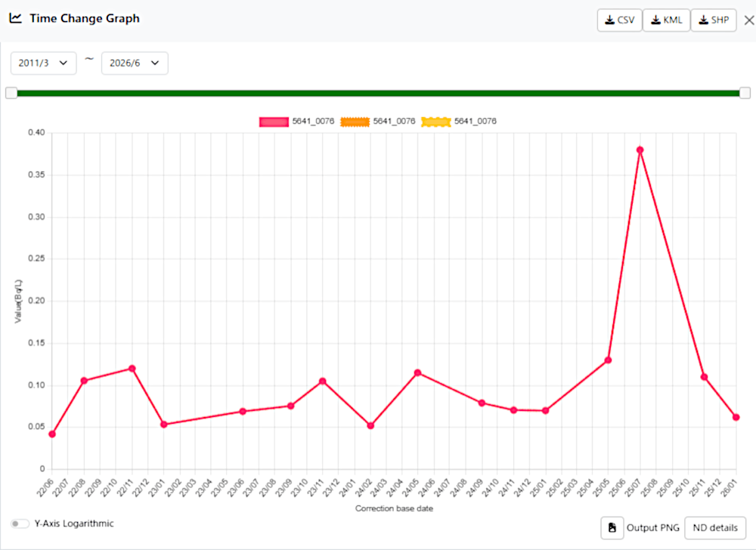Click the chart icon beside the title
This screenshot has height=550, width=756.
pyautogui.click(x=15, y=18)
